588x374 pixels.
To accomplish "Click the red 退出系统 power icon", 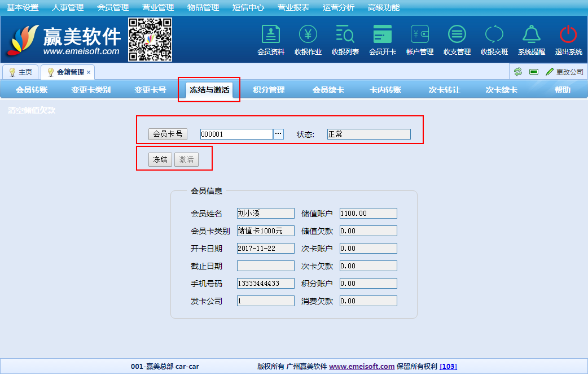I will (568, 34).
